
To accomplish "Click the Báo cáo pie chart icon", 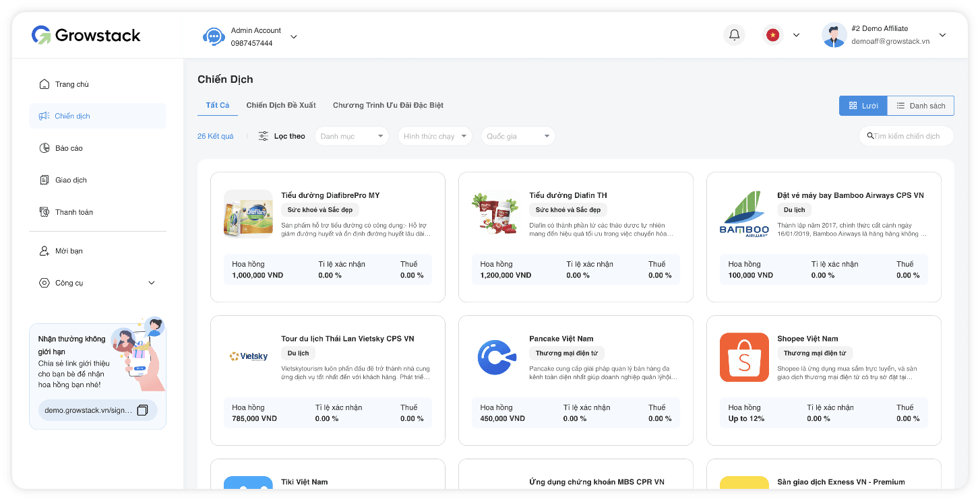I will tap(44, 148).
